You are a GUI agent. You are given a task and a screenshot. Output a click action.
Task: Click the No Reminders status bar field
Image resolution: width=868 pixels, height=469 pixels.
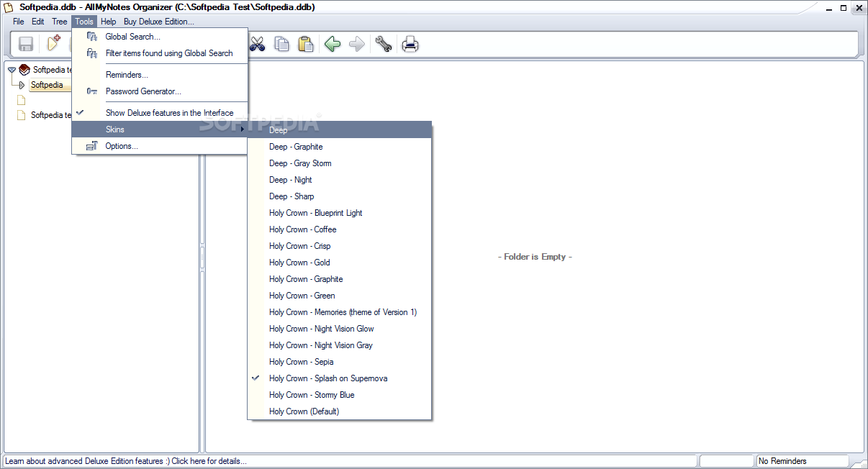[x=803, y=461]
